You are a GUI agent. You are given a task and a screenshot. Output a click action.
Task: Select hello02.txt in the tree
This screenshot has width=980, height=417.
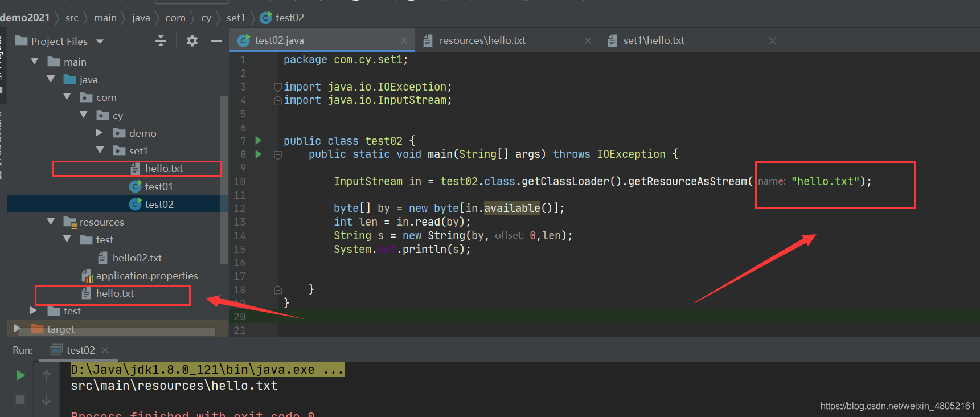(130, 257)
